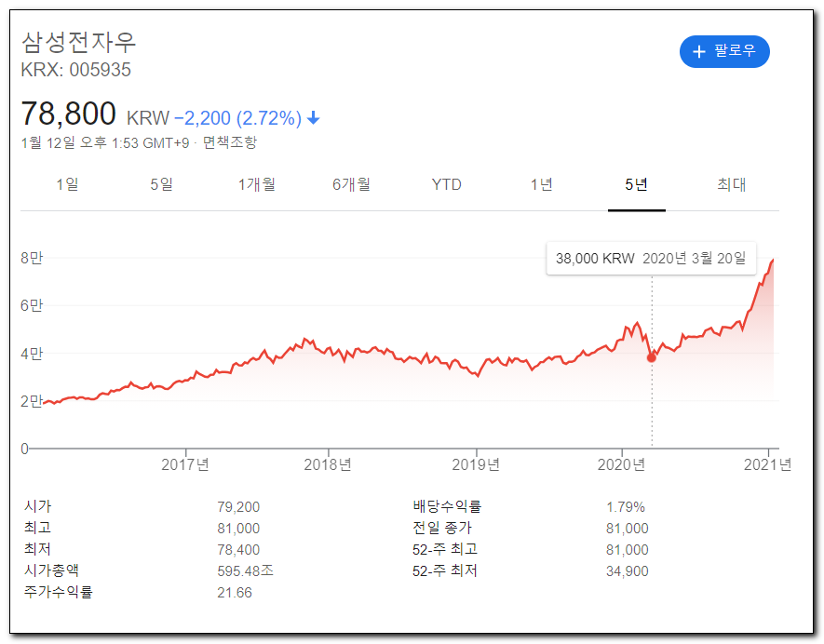Click the 52-주 최저 value 34,900

[x=627, y=571]
